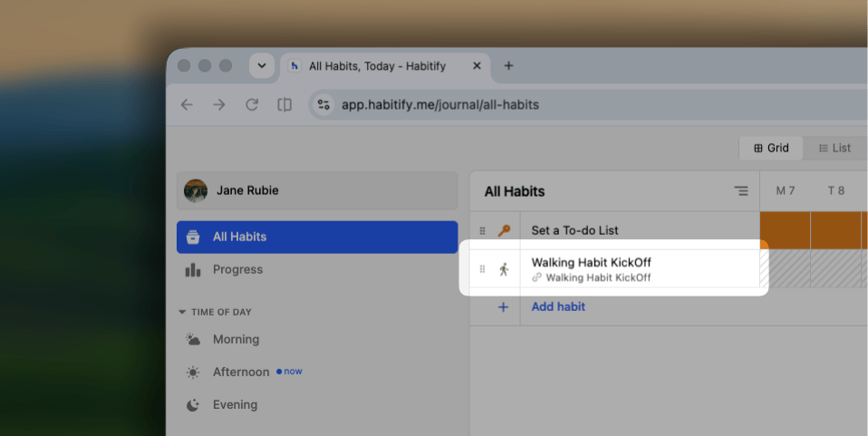Image resolution: width=868 pixels, height=436 pixels.
Task: Reload the Habitify page
Action: click(x=252, y=105)
